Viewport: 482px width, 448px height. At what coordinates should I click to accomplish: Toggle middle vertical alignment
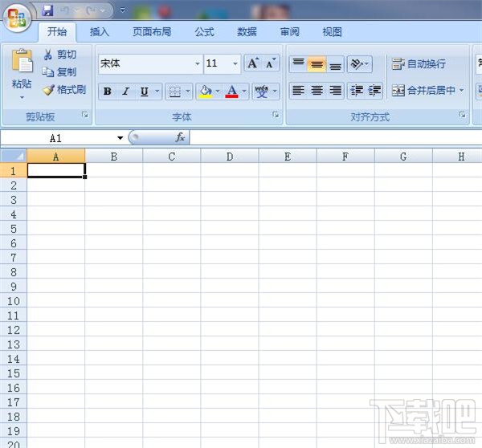coord(317,64)
